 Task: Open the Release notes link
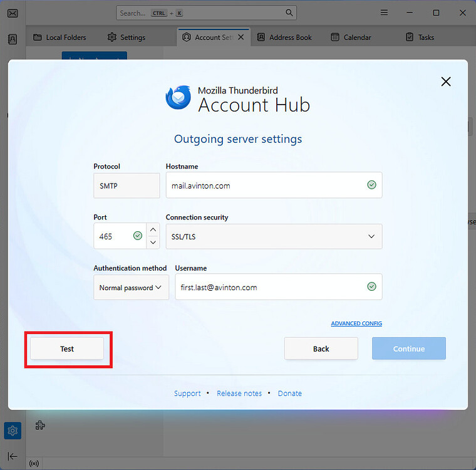239,394
